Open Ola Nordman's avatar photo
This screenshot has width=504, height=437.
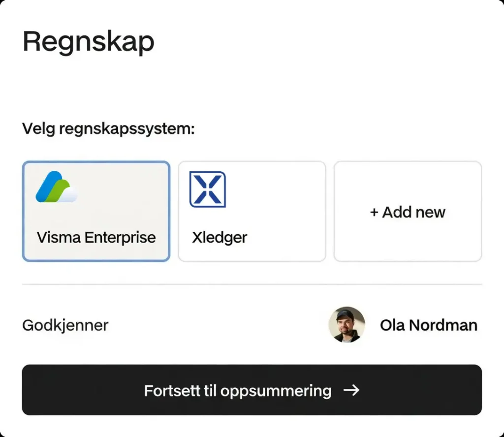[346, 325]
